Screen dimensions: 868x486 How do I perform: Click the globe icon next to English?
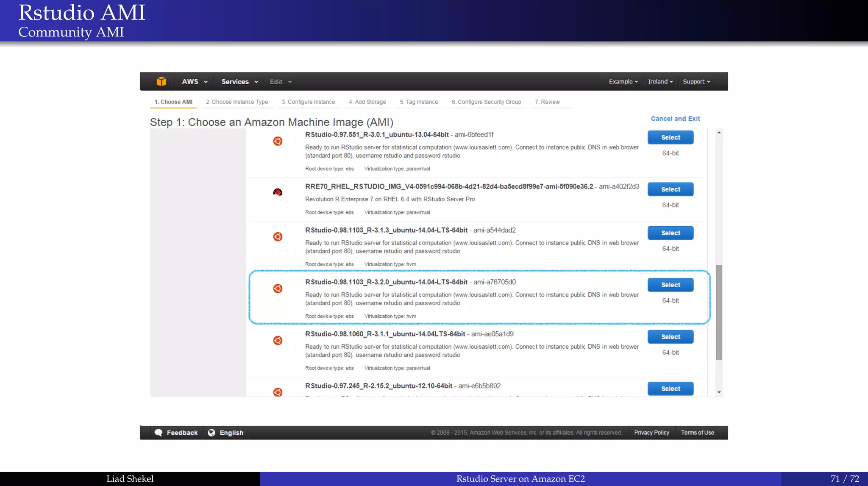211,433
